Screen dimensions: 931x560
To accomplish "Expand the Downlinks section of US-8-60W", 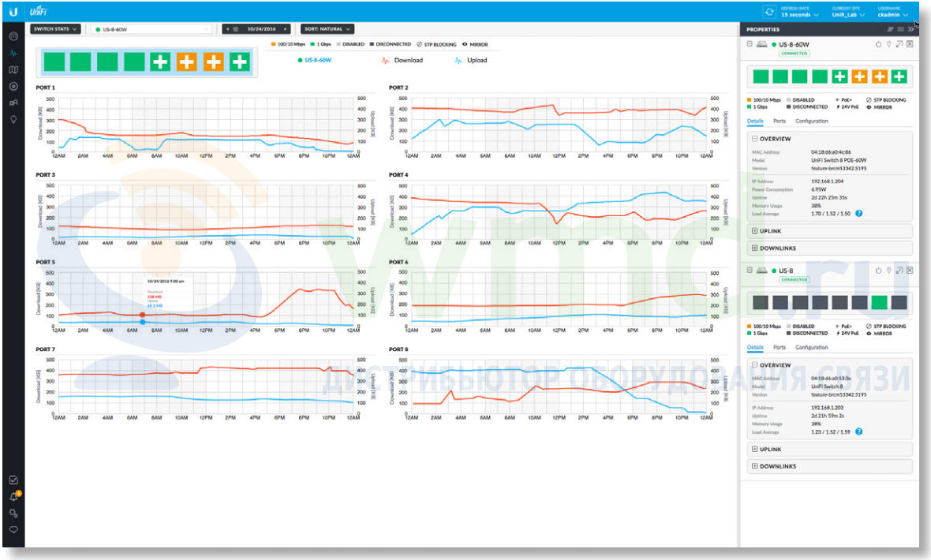I will click(x=754, y=248).
